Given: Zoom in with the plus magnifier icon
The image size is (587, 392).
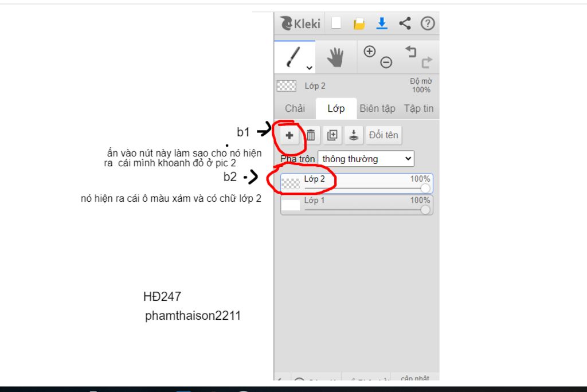Looking at the screenshot, I should 370,52.
